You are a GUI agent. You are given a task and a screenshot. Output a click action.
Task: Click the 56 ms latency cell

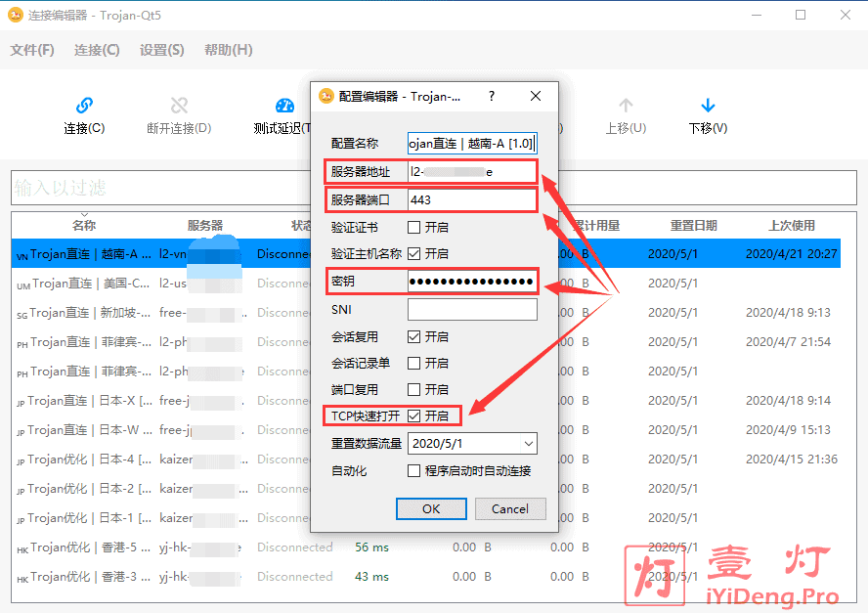tap(372, 547)
